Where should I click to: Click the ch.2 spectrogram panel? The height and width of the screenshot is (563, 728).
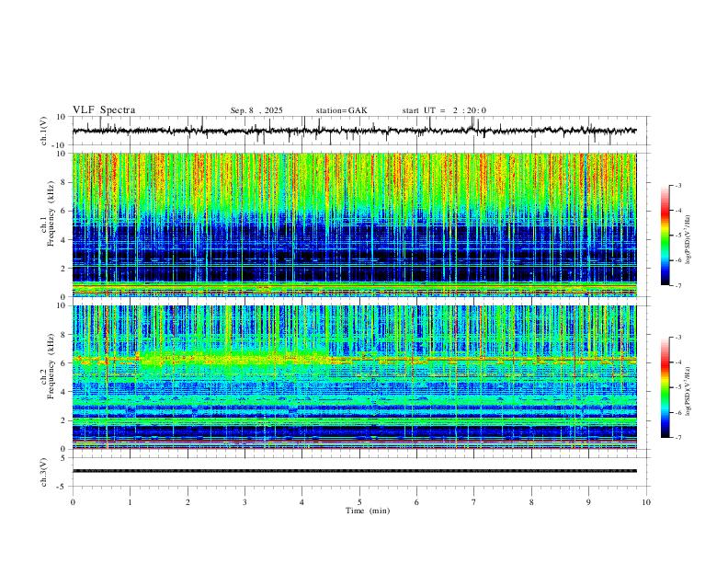click(354, 377)
